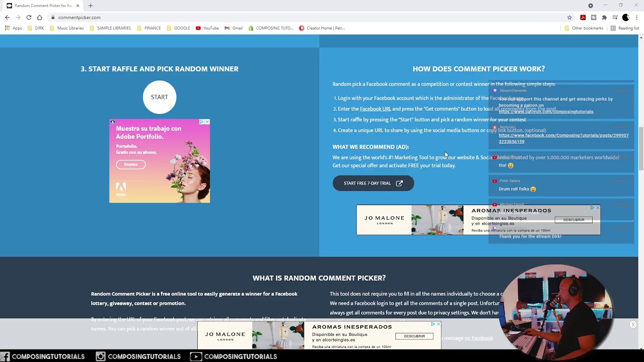Open the FINANCE bookmark folder
Viewport: 644px width, 362px height.
[149, 28]
